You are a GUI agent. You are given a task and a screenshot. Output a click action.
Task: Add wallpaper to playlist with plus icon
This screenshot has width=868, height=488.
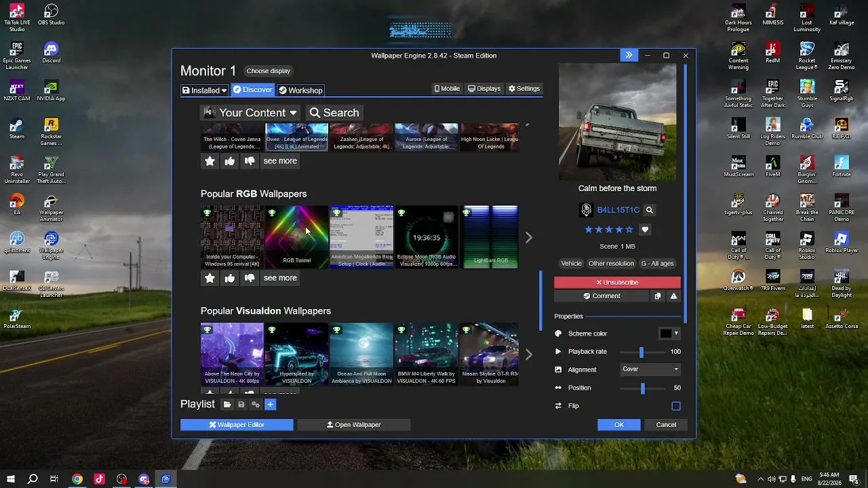point(270,405)
